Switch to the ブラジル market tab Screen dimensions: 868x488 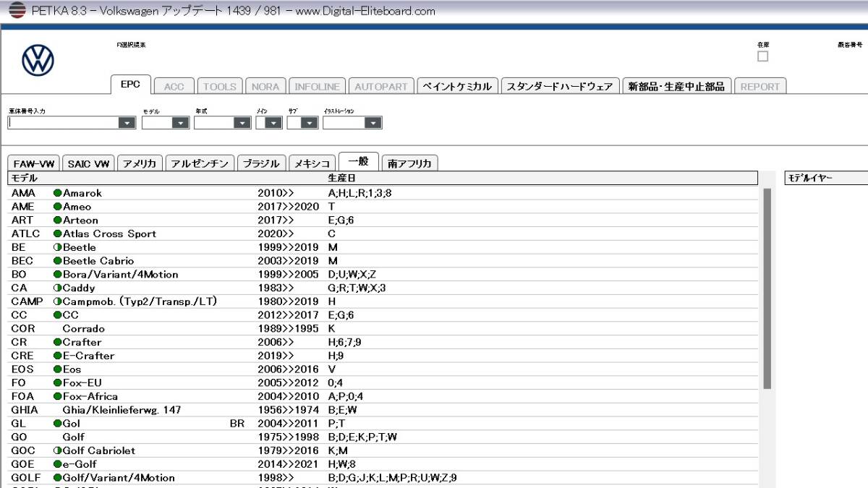(x=261, y=163)
